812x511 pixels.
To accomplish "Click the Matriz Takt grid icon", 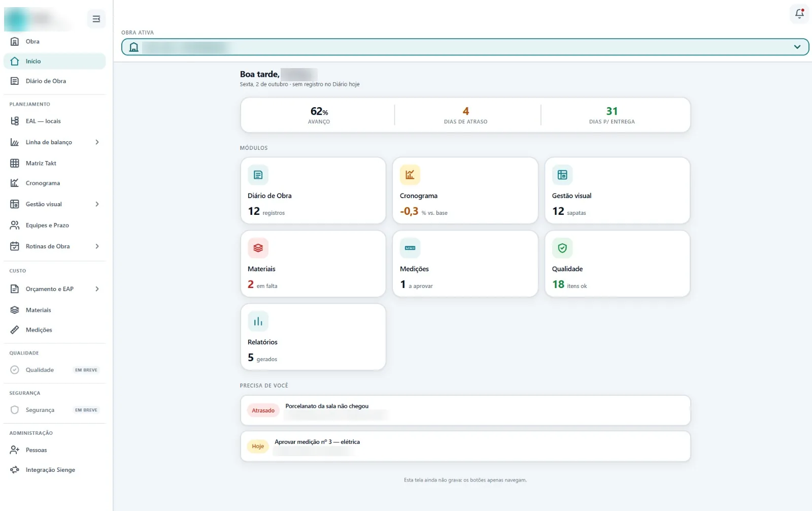I will point(15,163).
